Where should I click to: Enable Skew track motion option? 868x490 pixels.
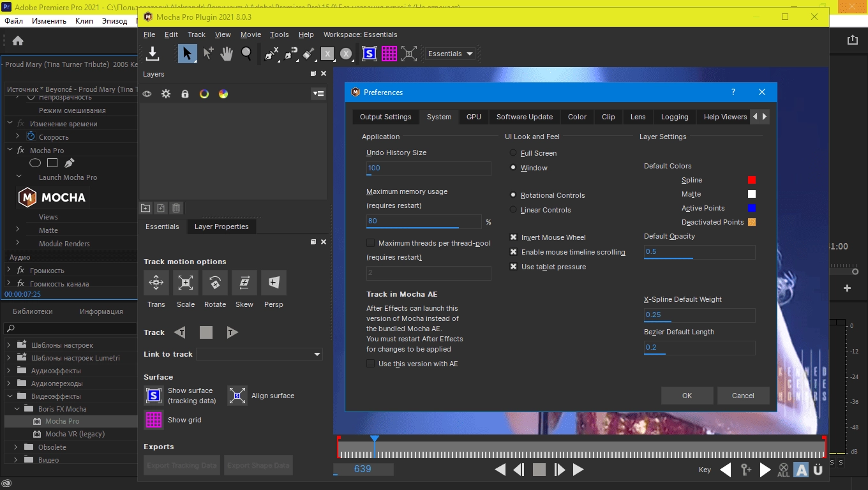coord(244,283)
